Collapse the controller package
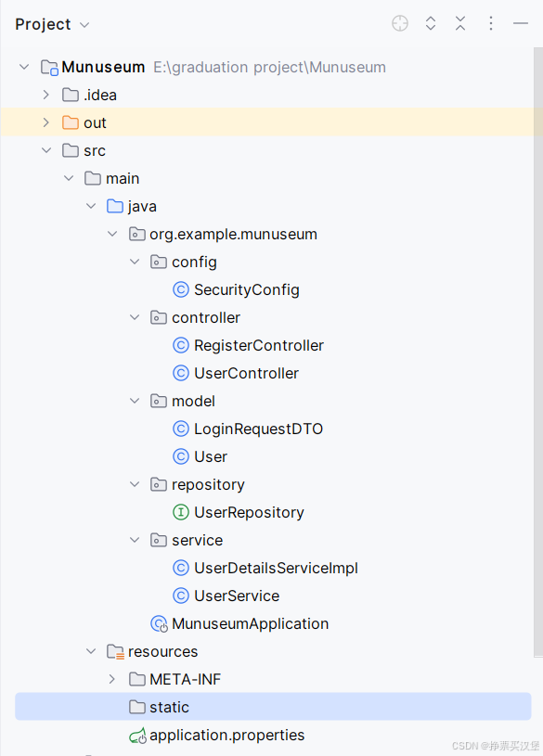The width and height of the screenshot is (543, 756). (x=135, y=317)
